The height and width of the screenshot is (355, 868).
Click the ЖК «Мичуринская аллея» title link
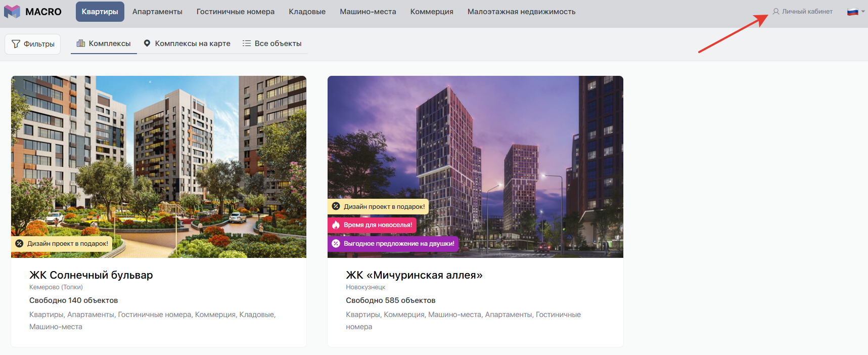(414, 275)
